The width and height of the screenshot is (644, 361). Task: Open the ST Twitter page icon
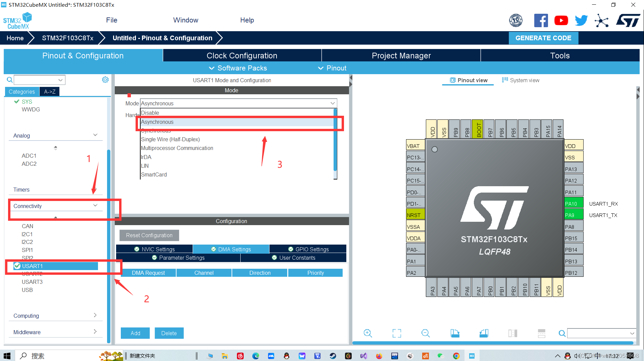(581, 20)
